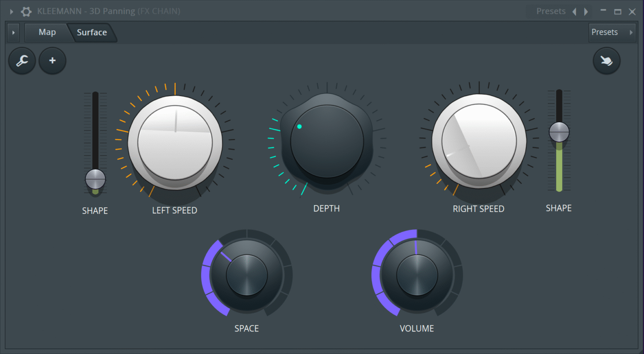Click the VOLUME knob
Screen dimensions: 644x354
click(x=417, y=275)
